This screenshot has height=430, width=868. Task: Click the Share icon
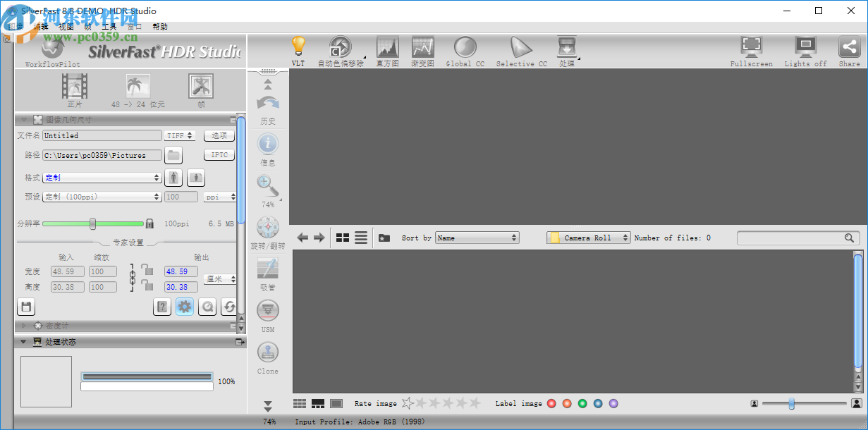pyautogui.click(x=849, y=47)
